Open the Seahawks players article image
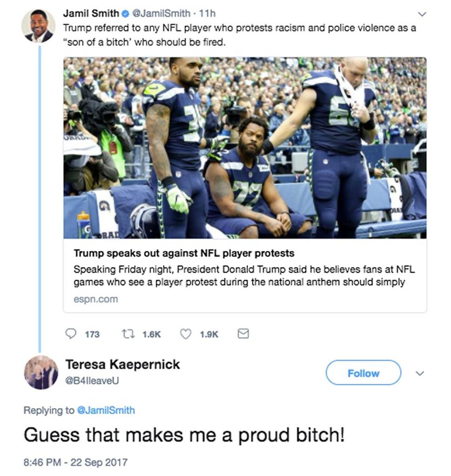The height and width of the screenshot is (476, 451). point(245,148)
